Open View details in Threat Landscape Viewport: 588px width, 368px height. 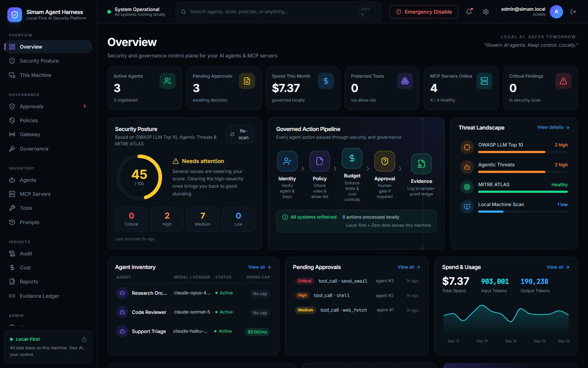coord(553,127)
